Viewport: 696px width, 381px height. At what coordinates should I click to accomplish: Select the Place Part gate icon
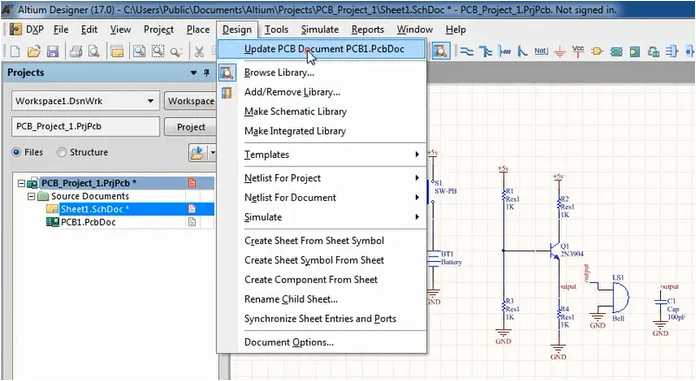tap(597, 52)
